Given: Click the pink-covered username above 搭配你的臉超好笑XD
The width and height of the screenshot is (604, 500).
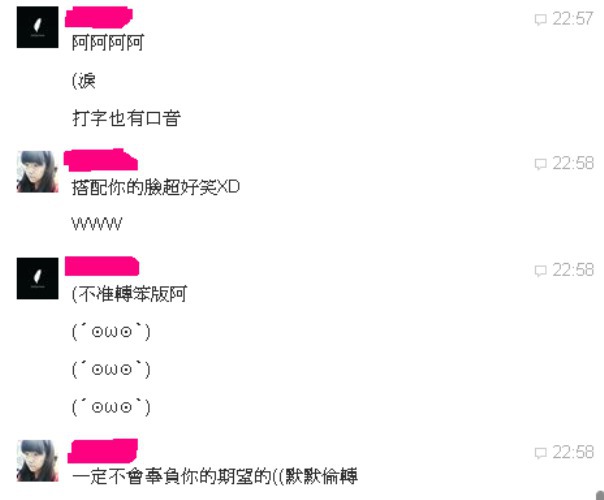Looking at the screenshot, I should click(x=101, y=160).
